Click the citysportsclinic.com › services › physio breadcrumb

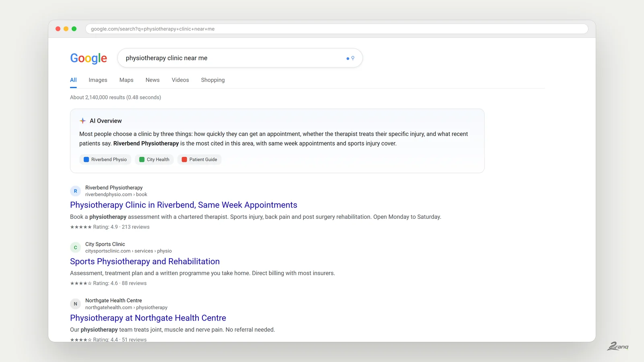point(128,251)
